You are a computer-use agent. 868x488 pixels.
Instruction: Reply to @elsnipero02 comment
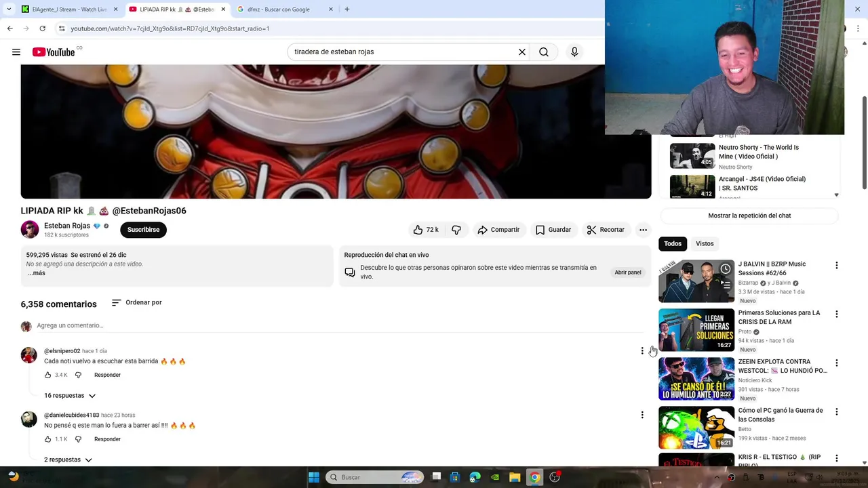pyautogui.click(x=107, y=375)
